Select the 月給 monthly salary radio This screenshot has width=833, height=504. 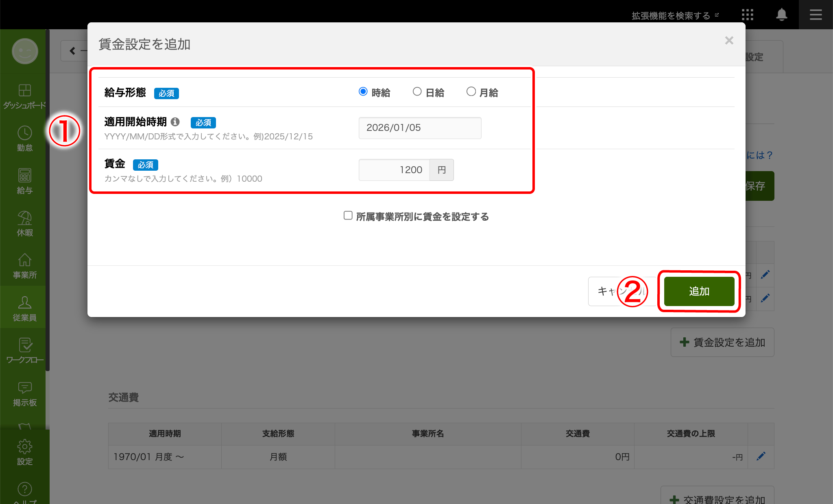(471, 92)
